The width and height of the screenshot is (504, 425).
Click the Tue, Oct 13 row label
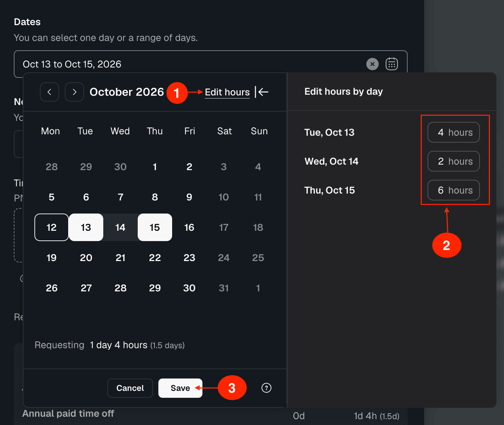click(329, 133)
